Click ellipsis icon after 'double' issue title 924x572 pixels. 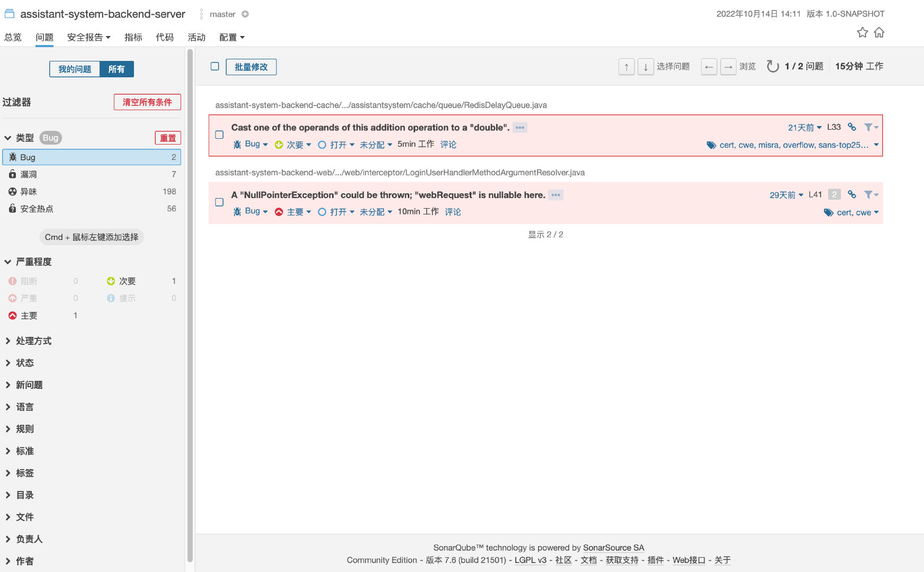(x=520, y=128)
